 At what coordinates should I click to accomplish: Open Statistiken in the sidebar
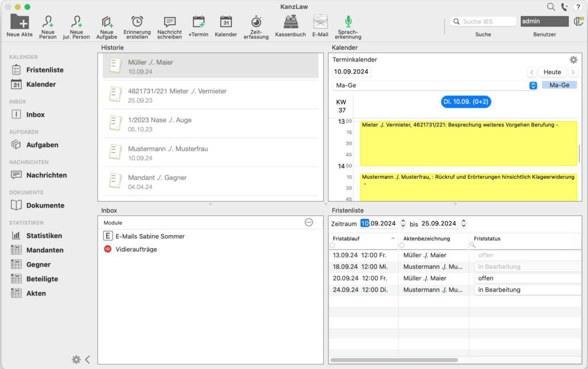(37, 236)
